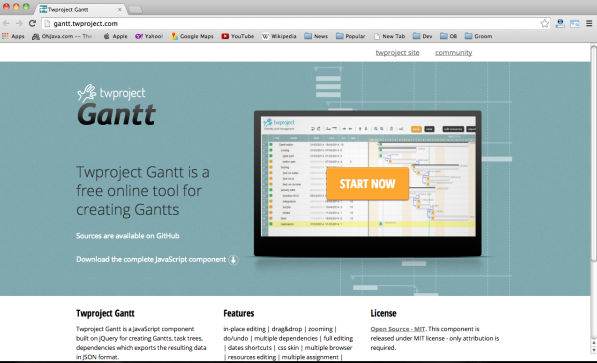This screenshot has height=363, width=597.
Task: Click the orange START NOW button
Action: [x=367, y=184]
